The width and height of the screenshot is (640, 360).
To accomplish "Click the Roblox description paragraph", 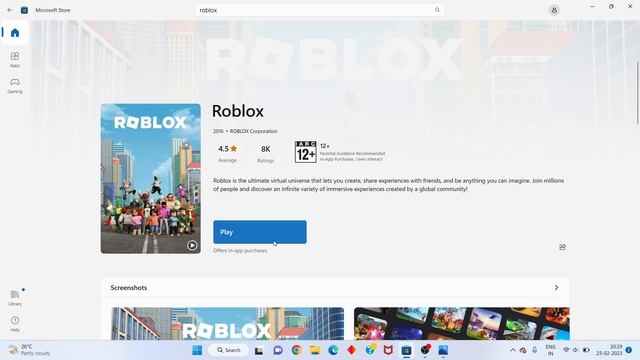I will point(389,185).
